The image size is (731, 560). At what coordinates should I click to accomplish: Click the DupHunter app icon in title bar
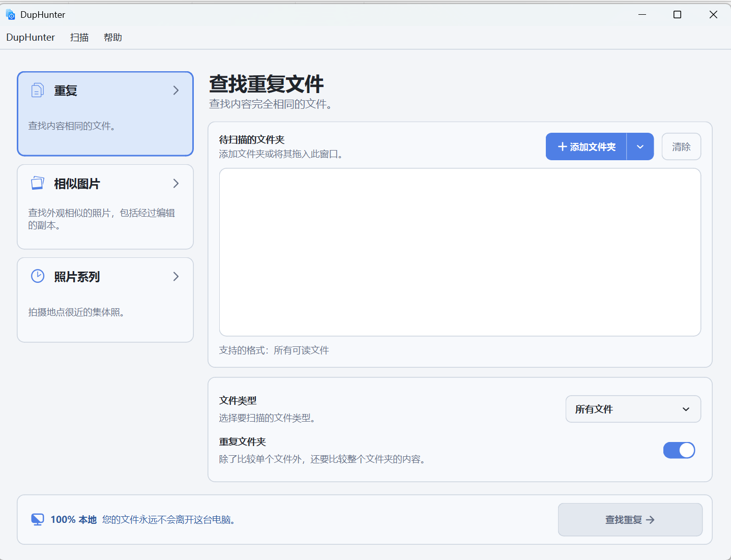click(x=11, y=15)
